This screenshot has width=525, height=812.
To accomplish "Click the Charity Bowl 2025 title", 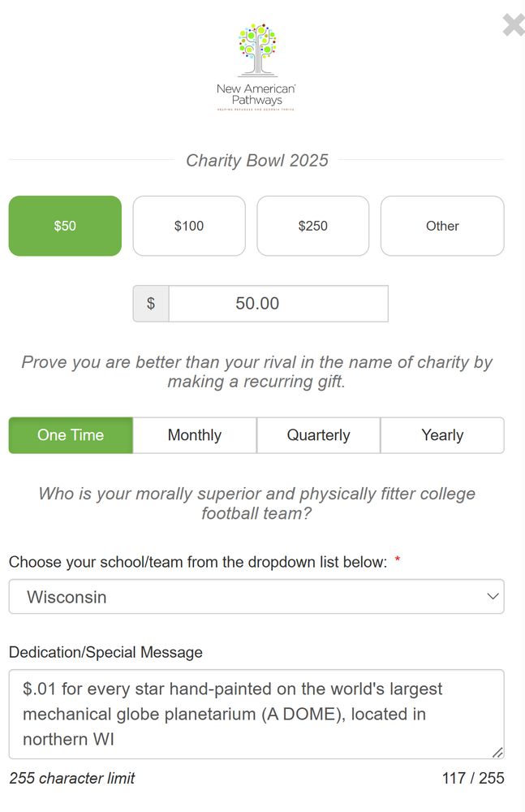I will pos(256,160).
